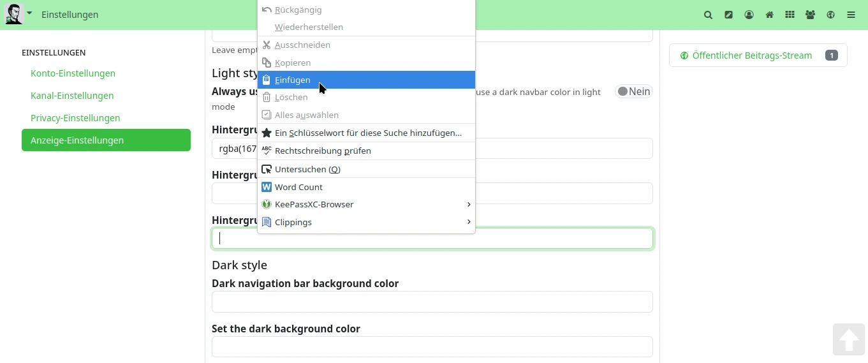Open Konto-Einstellungen in the sidebar
868x363 pixels.
pyautogui.click(x=73, y=73)
